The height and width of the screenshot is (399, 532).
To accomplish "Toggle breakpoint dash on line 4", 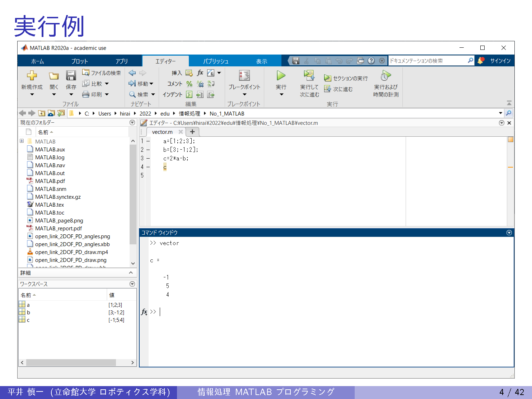I will pyautogui.click(x=148, y=167).
